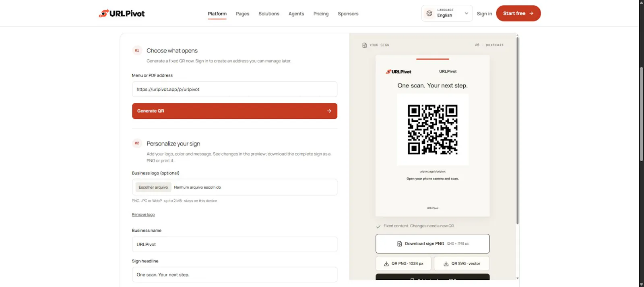Click the globe icon in language selector

coord(429,13)
